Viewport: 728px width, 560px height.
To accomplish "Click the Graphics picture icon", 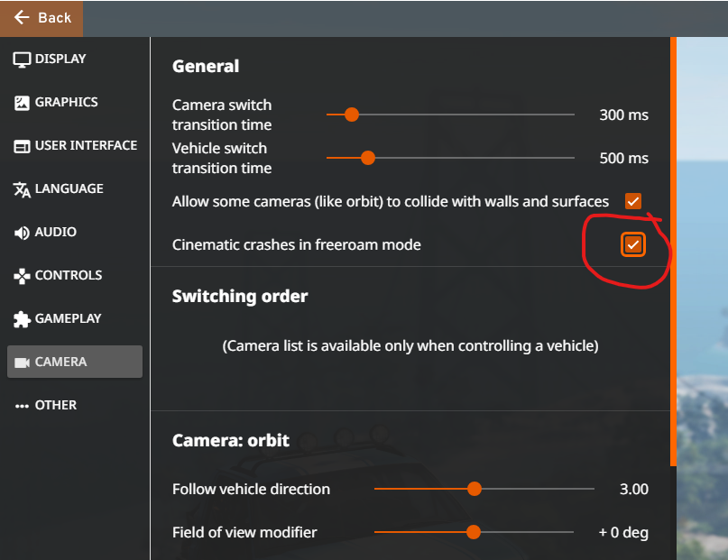I will coord(22,103).
